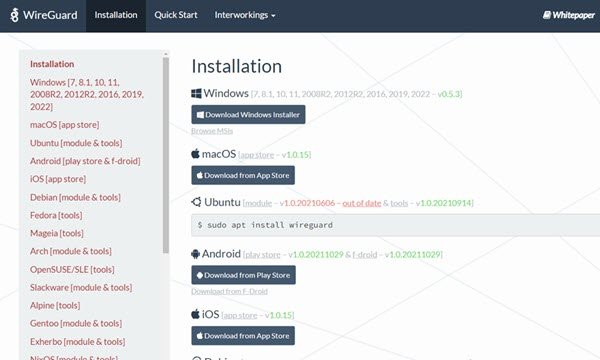Viewport: 600px width, 360px height.
Task: Jump to Ubuntu [module & tools] in sidebar
Action: (x=76, y=143)
